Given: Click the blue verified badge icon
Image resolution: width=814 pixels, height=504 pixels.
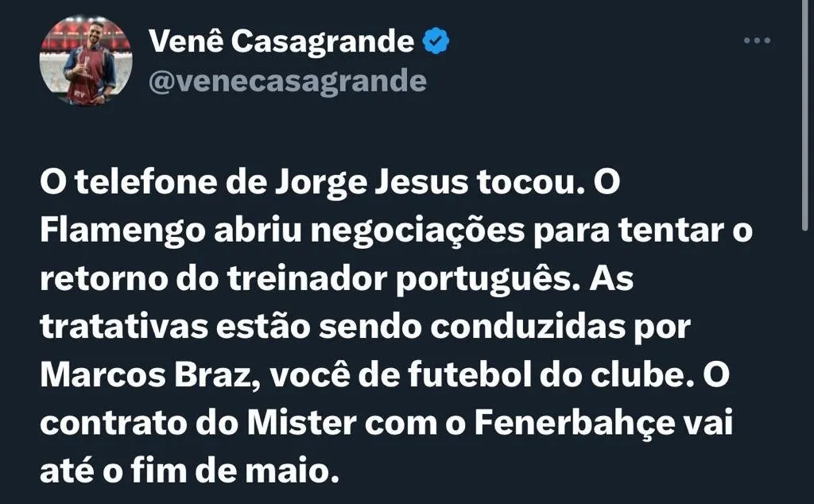Looking at the screenshot, I should pyautogui.click(x=436, y=41).
